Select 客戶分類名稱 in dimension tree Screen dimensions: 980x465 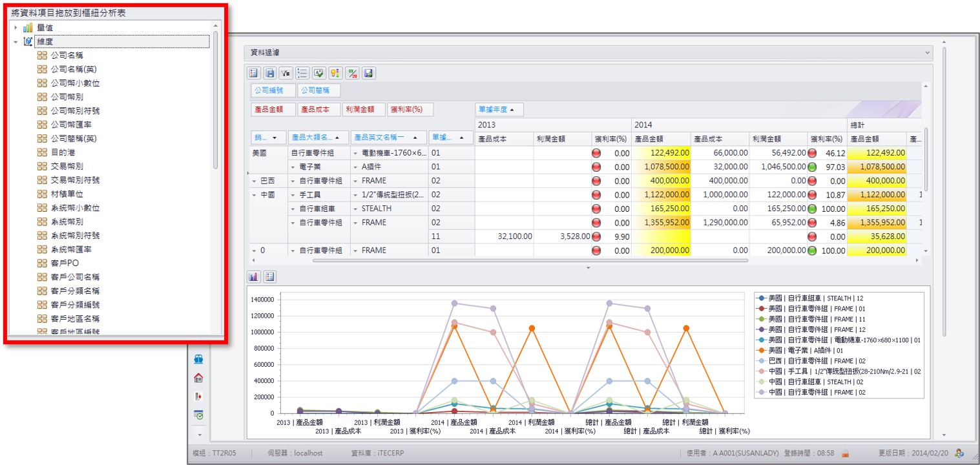75,291
